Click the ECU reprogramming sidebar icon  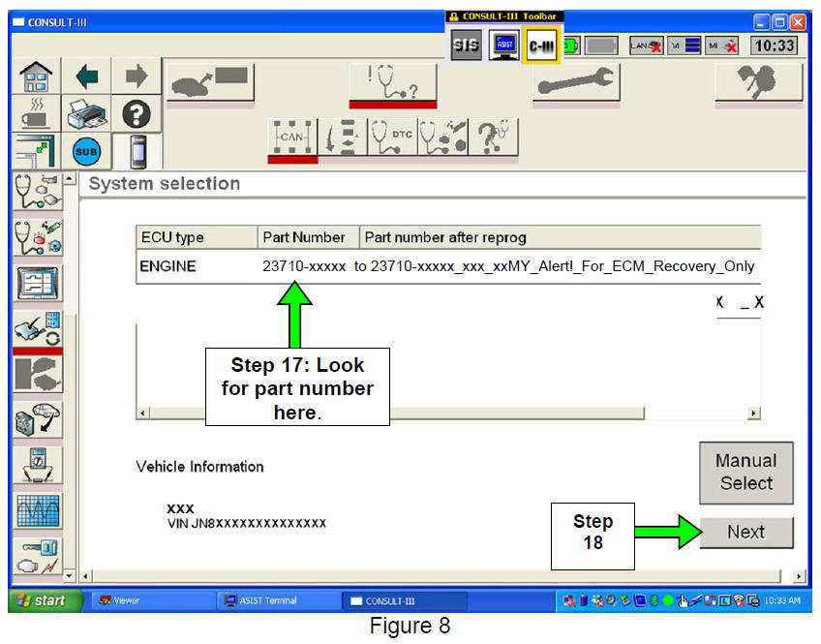[38, 328]
